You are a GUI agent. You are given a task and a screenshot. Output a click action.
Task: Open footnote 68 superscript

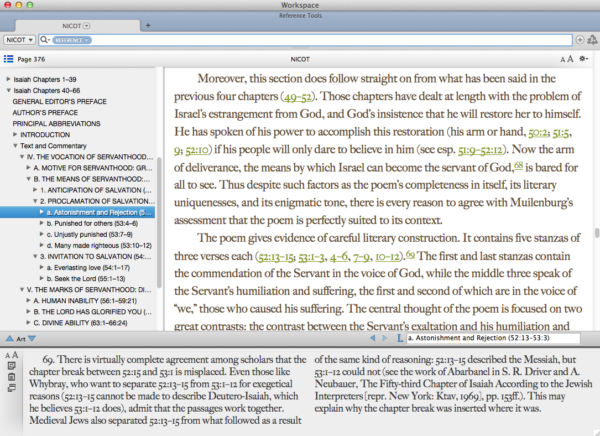coord(518,165)
